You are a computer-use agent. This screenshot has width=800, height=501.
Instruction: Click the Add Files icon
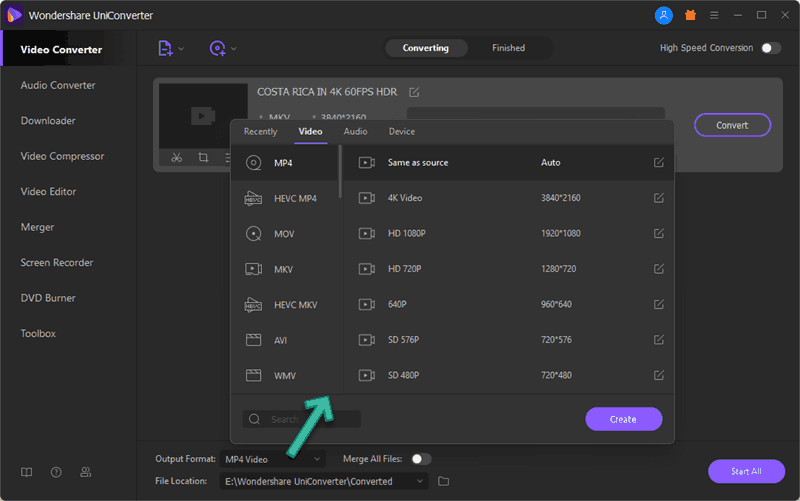[165, 48]
